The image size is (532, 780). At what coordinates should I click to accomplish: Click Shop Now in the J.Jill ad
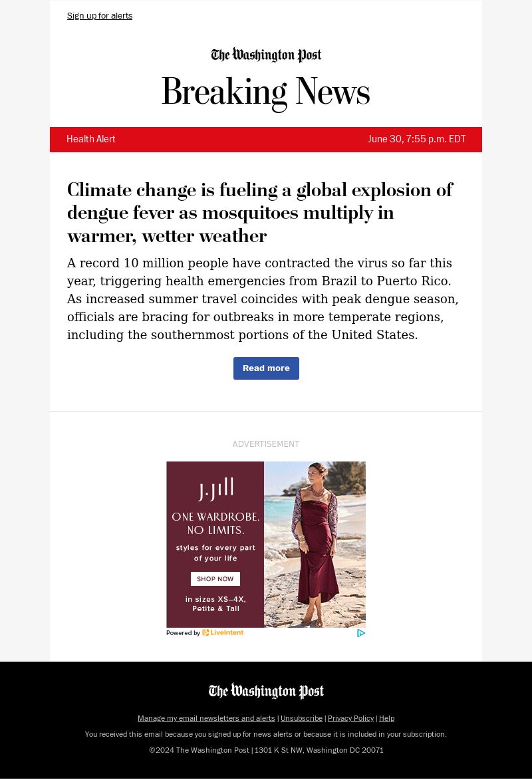tap(215, 579)
